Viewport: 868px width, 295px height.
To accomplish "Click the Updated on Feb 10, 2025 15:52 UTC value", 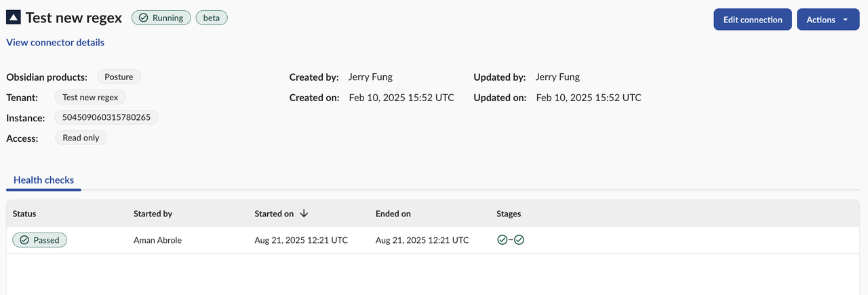I will pyautogui.click(x=589, y=98).
